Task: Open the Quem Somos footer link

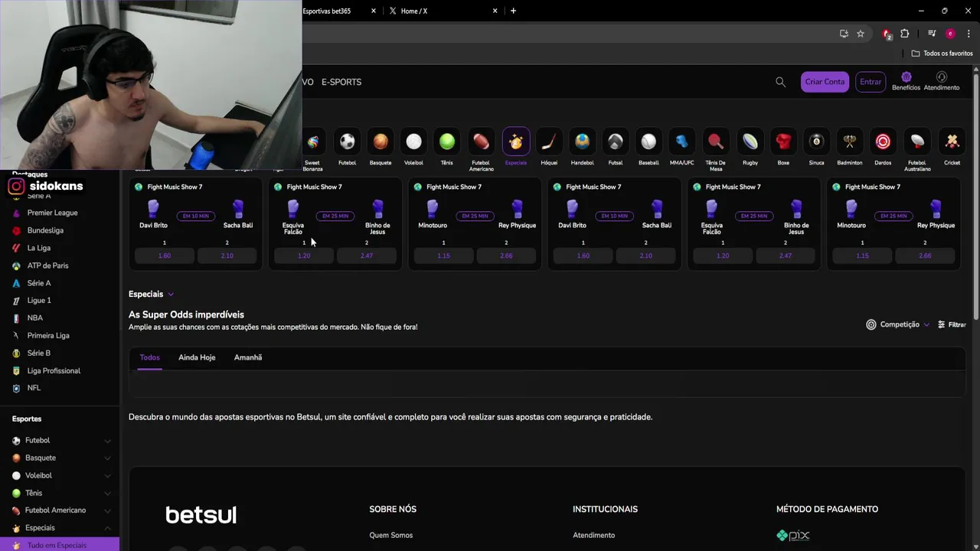Action: tap(390, 535)
